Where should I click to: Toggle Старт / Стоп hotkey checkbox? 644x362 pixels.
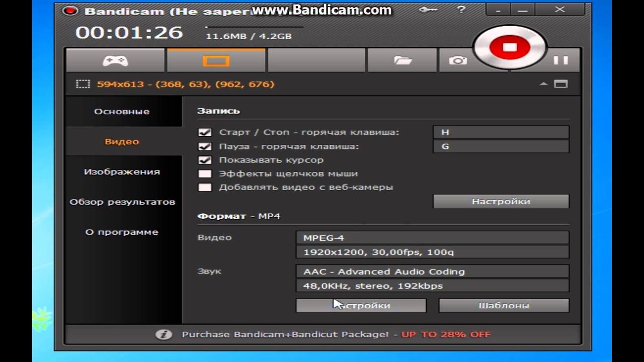[205, 132]
